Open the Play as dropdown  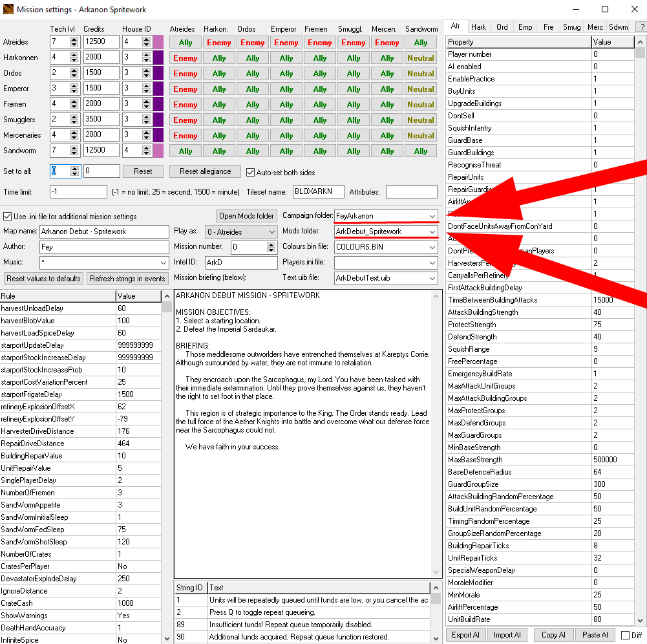[271, 231]
